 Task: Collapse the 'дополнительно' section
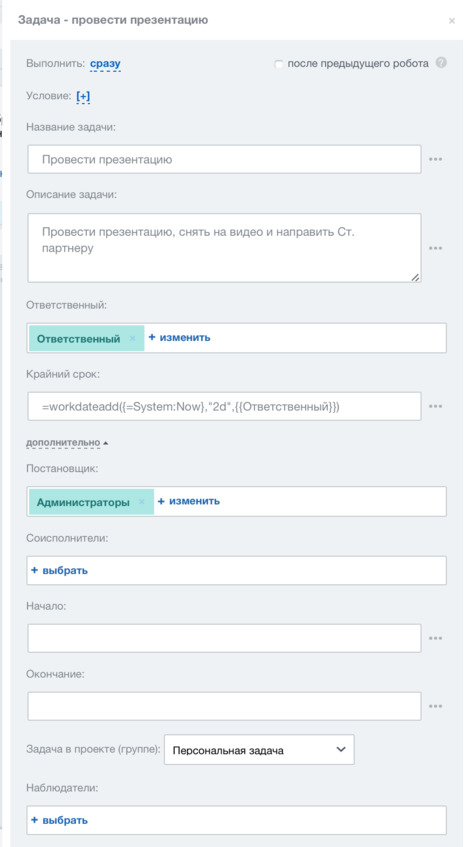pos(67,442)
